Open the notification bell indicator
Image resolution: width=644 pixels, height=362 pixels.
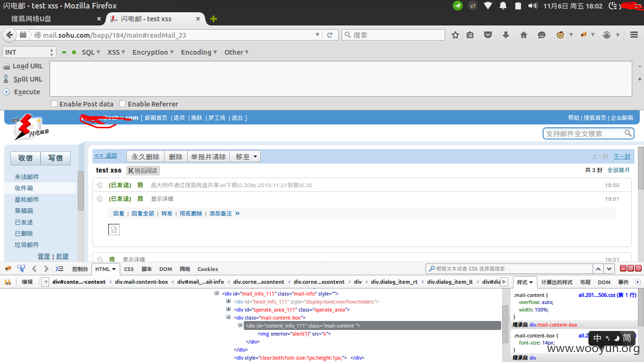503,6
